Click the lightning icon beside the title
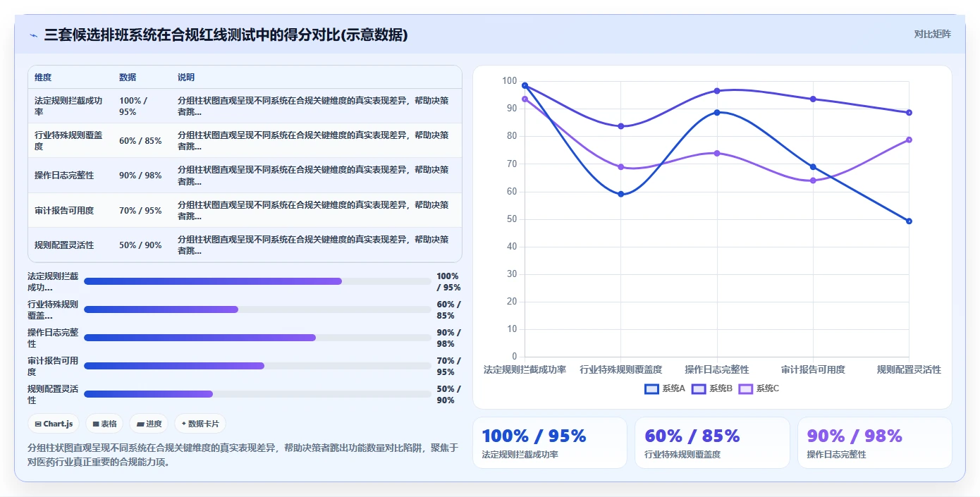Viewport: 980px width, 497px height. point(33,35)
